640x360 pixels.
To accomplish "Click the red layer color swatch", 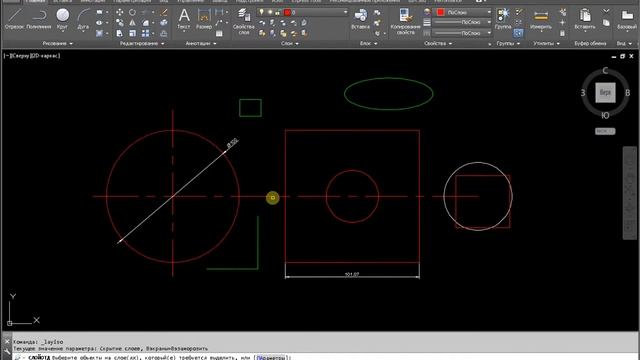I will [x=287, y=13].
